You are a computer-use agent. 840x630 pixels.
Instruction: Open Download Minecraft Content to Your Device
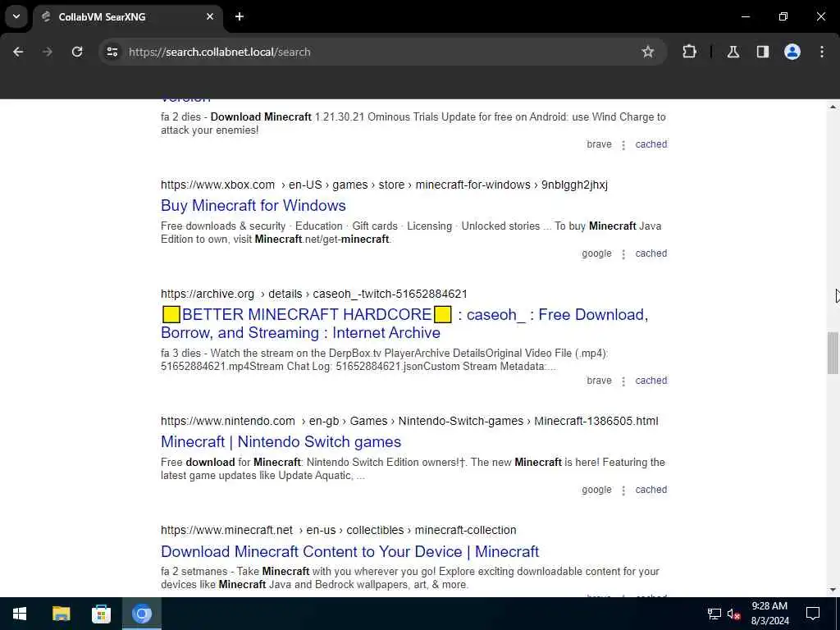[349, 552]
